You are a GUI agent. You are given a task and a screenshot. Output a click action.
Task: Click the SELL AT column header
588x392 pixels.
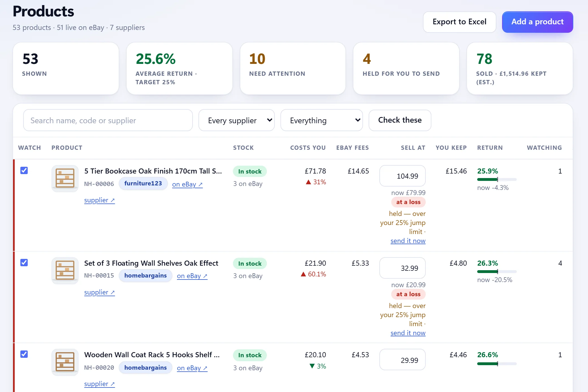point(413,148)
